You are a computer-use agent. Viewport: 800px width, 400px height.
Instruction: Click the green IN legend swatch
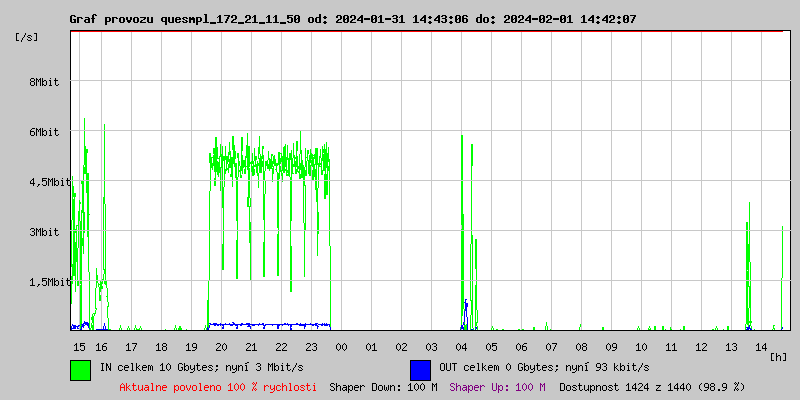80,369
